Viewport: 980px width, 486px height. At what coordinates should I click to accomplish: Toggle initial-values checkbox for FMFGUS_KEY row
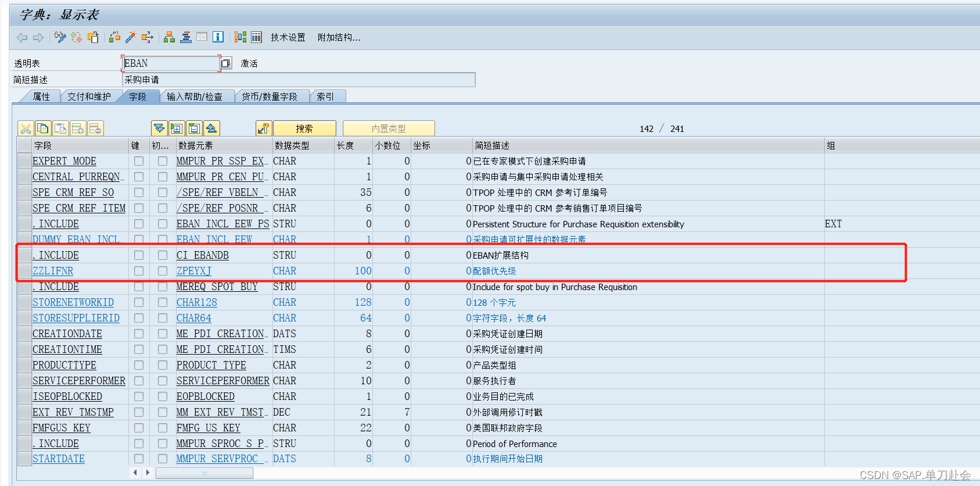click(163, 428)
